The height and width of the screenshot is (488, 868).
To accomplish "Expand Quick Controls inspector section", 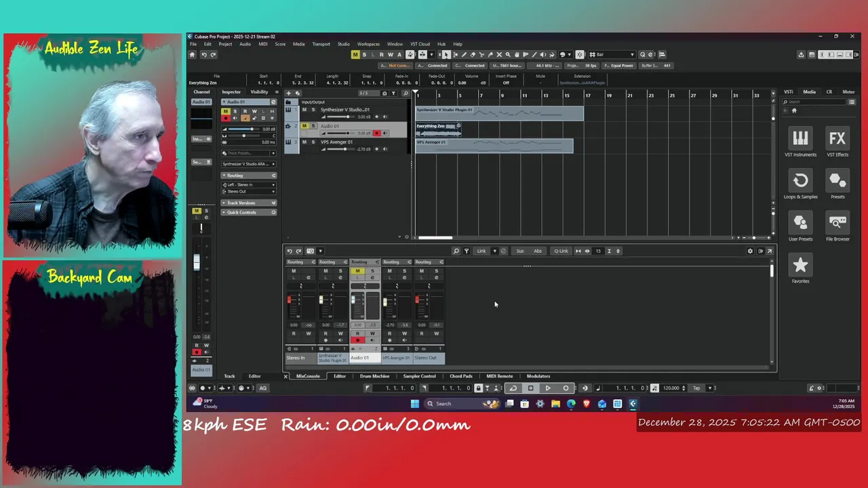I will [x=249, y=212].
